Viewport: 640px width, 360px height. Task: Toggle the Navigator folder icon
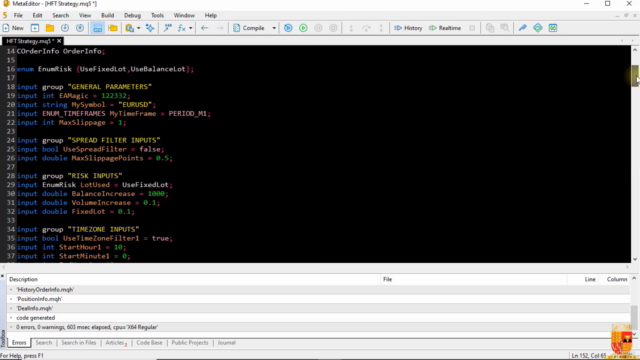coord(113,28)
